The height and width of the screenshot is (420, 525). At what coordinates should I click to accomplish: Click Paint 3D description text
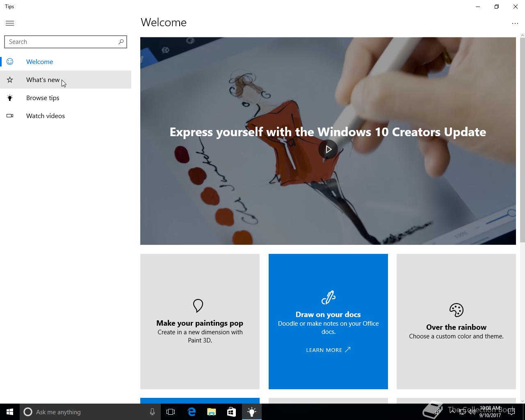tap(200, 336)
